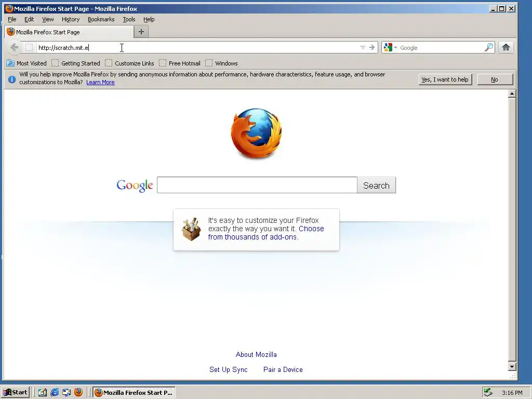
Task: Open the Windows Start menu
Action: click(x=15, y=392)
